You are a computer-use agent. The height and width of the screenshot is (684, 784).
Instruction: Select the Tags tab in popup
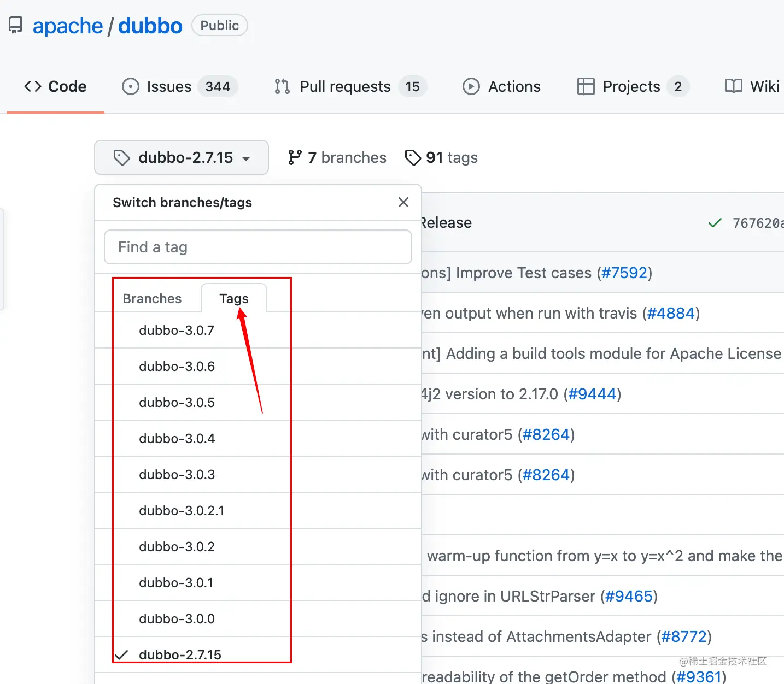pos(234,298)
